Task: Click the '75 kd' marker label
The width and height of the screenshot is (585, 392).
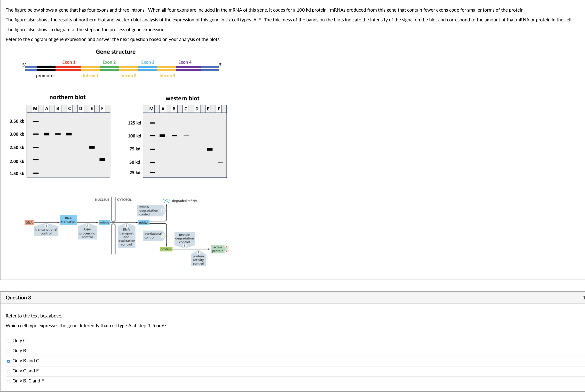Action: pos(135,149)
